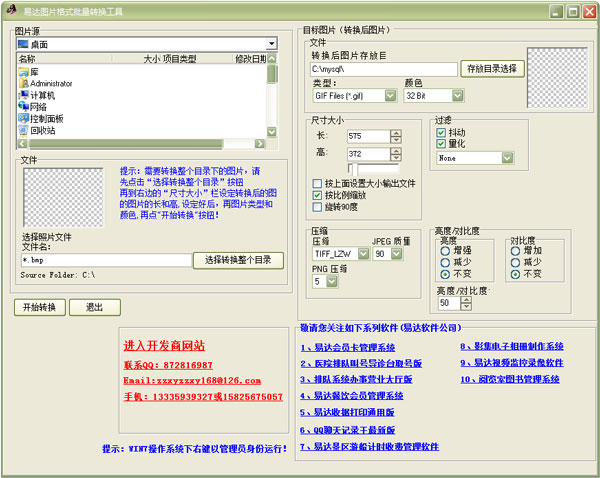Click the 联系QQ: 872816987 link
Image resolution: width=600 pixels, height=478 pixels.
pos(168,365)
